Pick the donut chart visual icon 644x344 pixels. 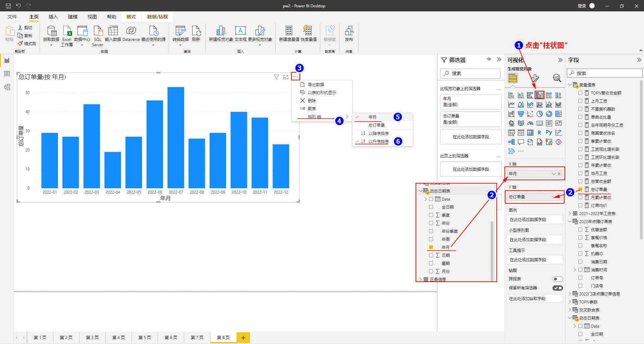pyautogui.click(x=549, y=114)
